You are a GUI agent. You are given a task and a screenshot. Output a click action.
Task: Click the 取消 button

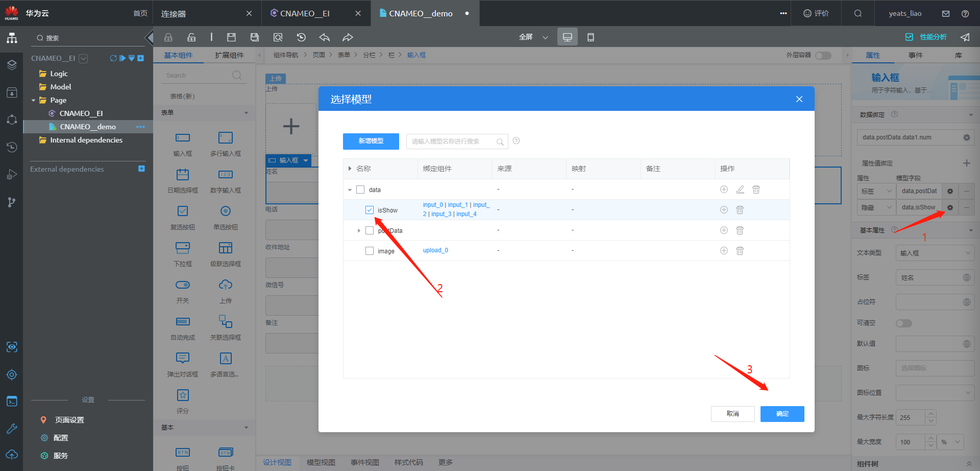(733, 414)
